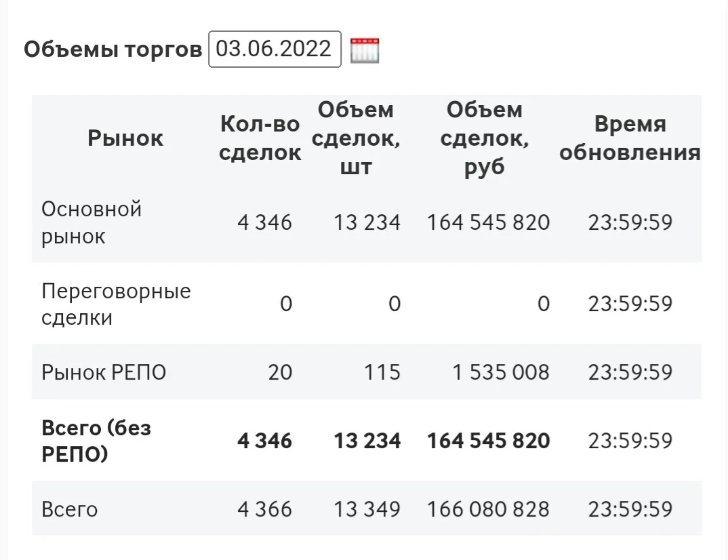This screenshot has width=728, height=560.
Task: Click the 20 REPO deals count
Action: (x=280, y=372)
